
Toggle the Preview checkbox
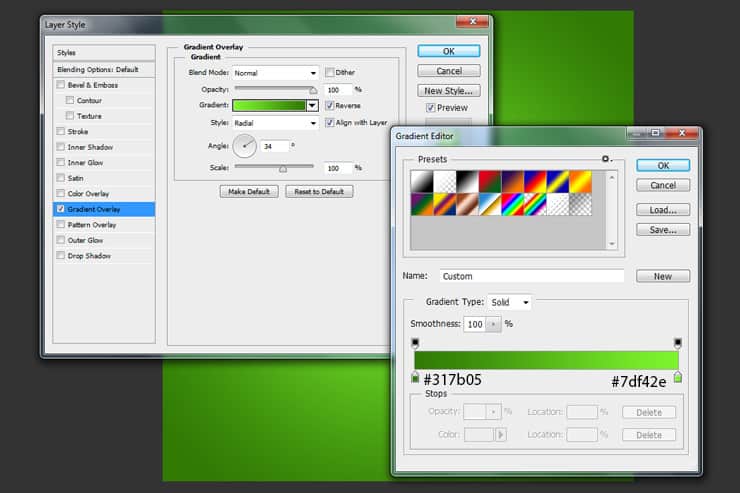(x=430, y=108)
